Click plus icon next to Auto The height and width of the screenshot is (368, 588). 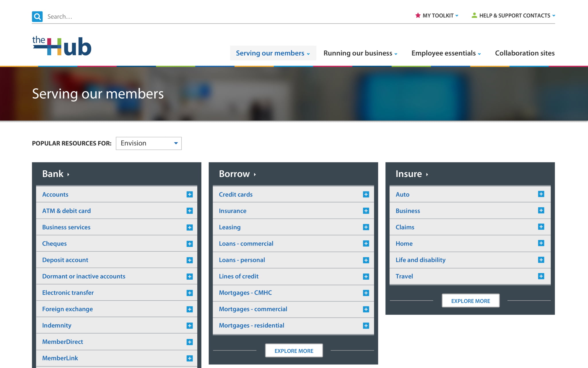(x=541, y=194)
